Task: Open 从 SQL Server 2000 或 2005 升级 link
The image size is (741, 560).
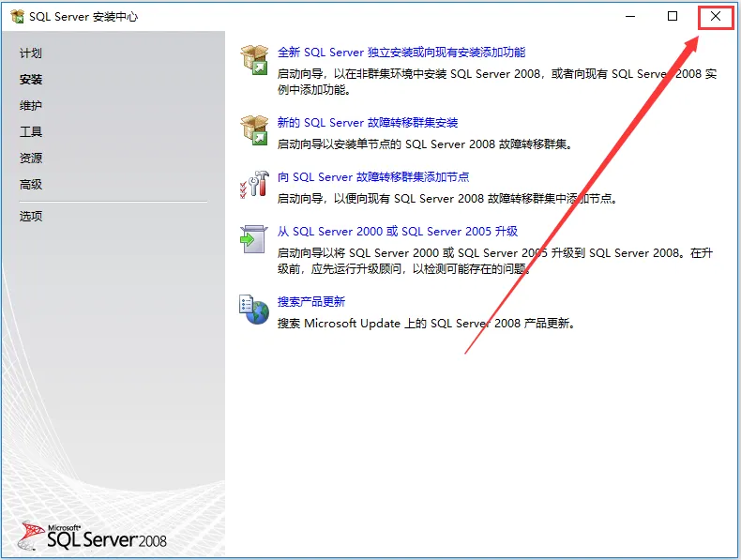Action: tap(398, 232)
